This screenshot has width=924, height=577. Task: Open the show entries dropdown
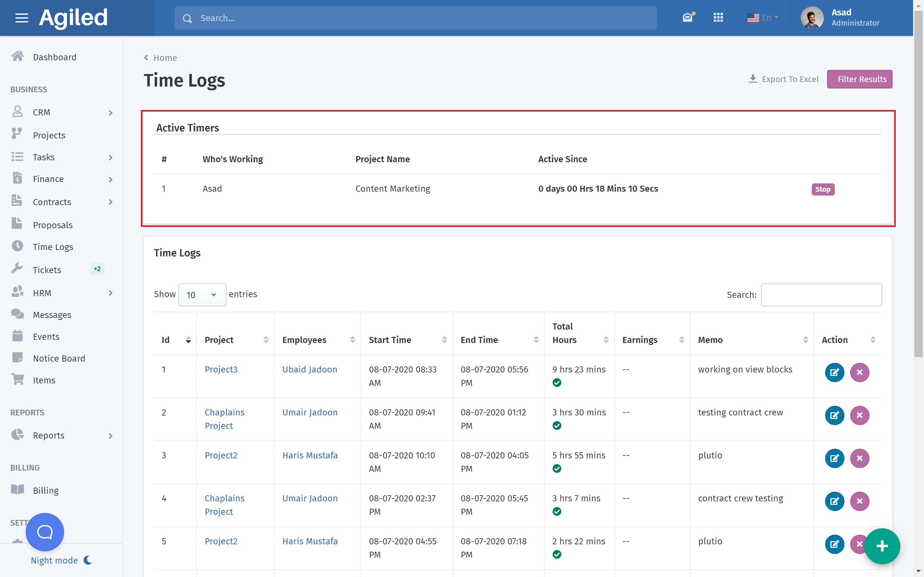(x=202, y=295)
